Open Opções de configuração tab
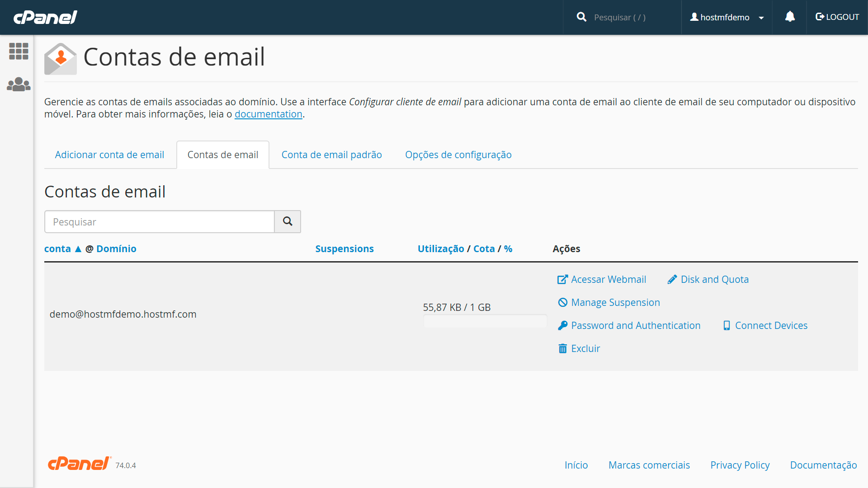The height and width of the screenshot is (488, 868). (x=458, y=155)
